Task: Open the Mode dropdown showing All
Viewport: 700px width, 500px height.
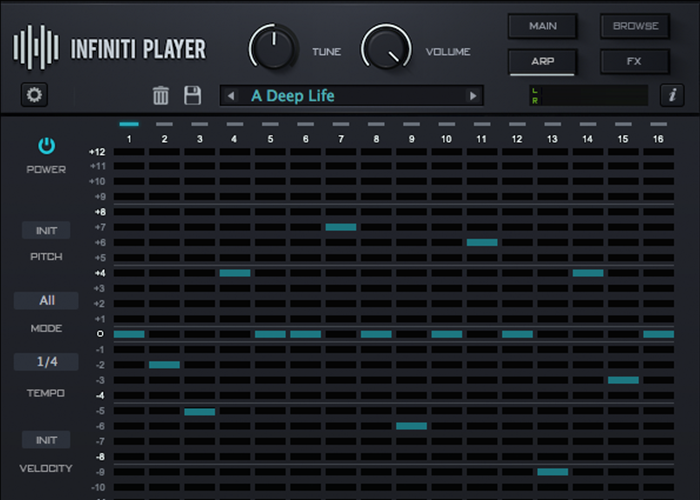Action: [x=46, y=301]
